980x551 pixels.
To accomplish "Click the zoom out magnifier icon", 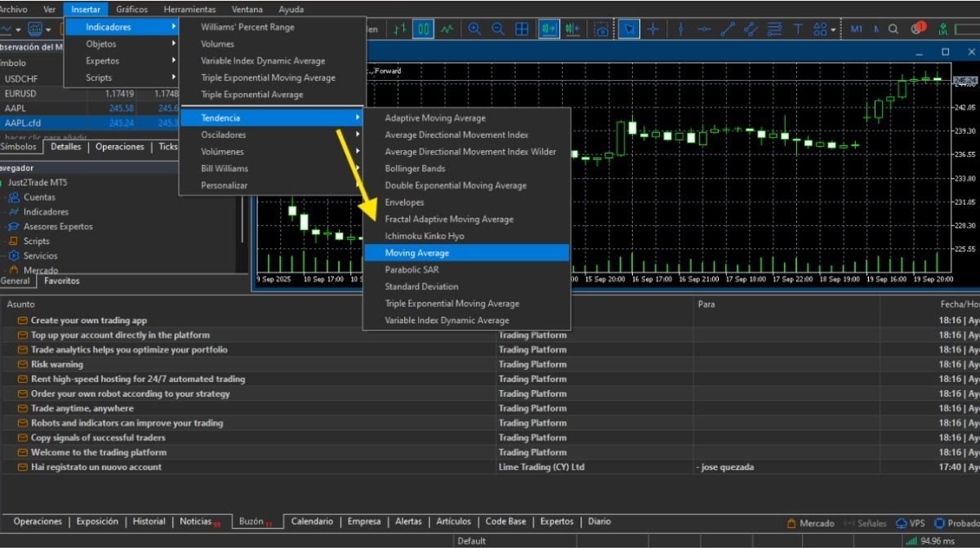I will pos(497,29).
